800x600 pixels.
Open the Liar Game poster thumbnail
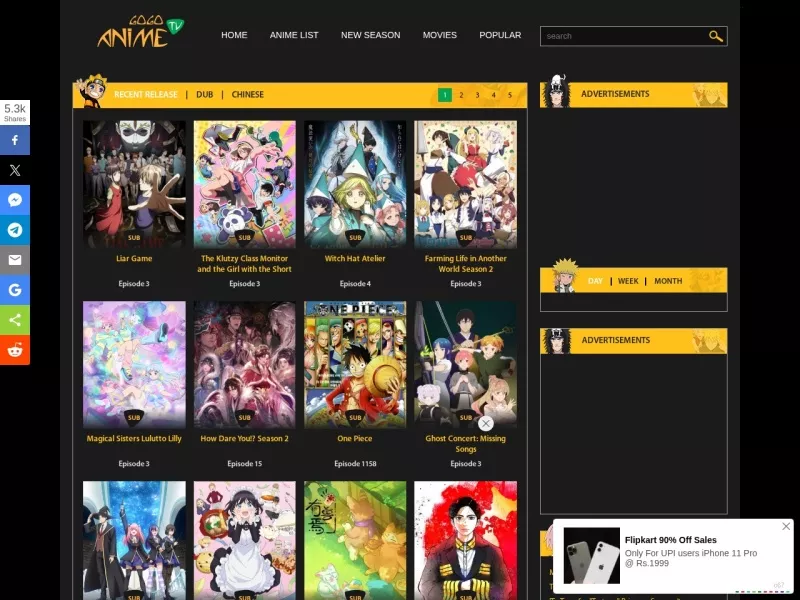134,184
